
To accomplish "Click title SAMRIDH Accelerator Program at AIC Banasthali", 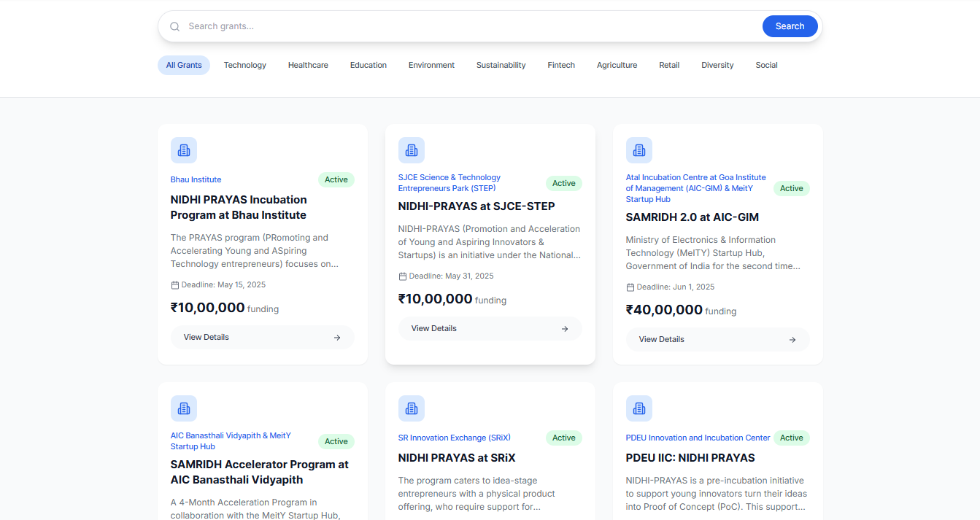I will coord(260,473).
